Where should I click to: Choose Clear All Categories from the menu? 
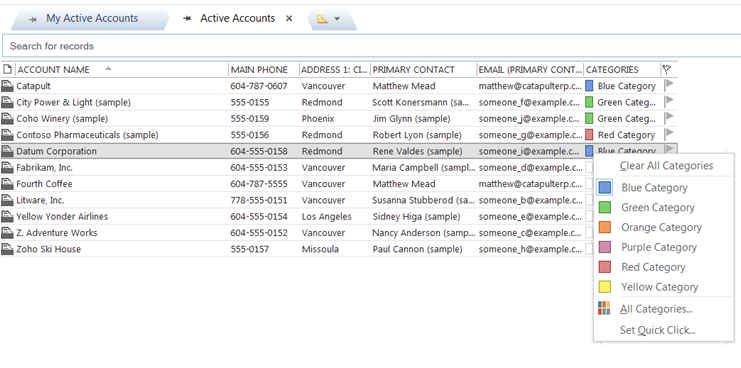click(x=666, y=166)
